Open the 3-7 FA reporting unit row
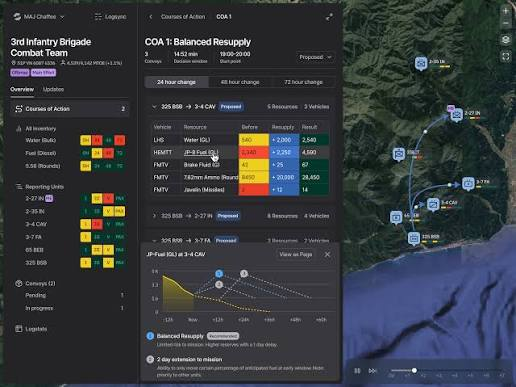The image size is (516, 387). tap(70, 237)
